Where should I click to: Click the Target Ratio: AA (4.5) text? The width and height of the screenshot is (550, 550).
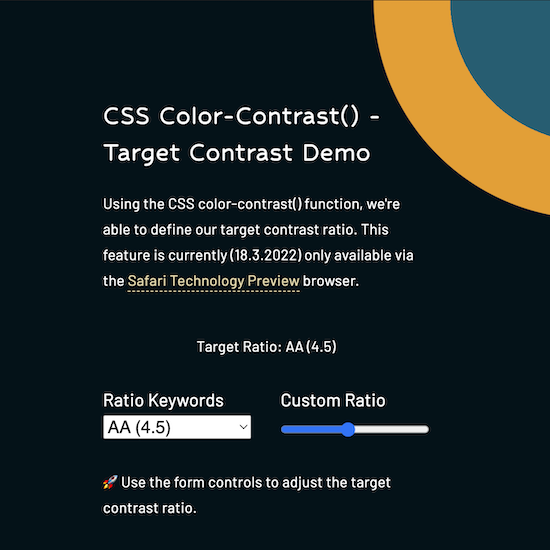click(x=267, y=347)
